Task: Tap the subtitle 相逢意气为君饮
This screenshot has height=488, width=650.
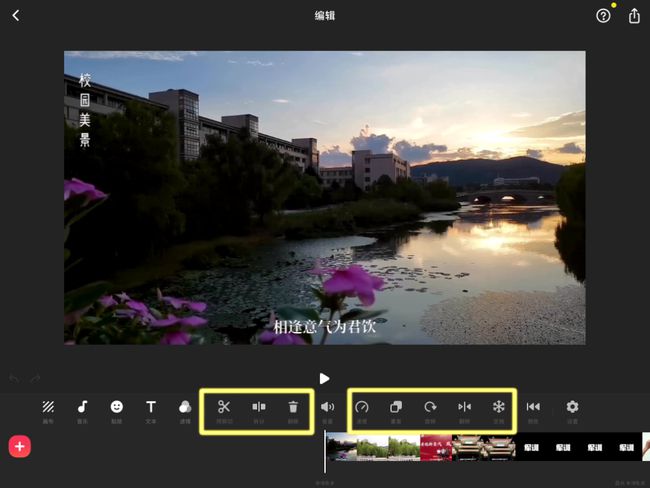Action: [325, 327]
